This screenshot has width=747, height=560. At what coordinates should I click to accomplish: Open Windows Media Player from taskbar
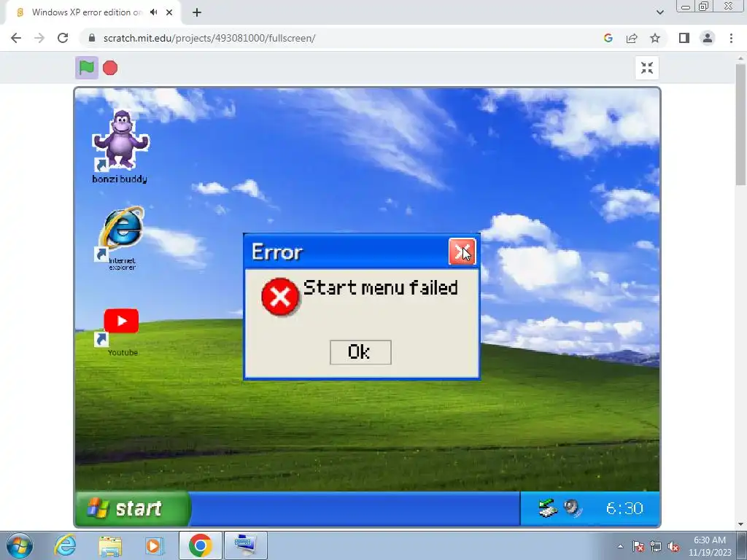click(154, 545)
